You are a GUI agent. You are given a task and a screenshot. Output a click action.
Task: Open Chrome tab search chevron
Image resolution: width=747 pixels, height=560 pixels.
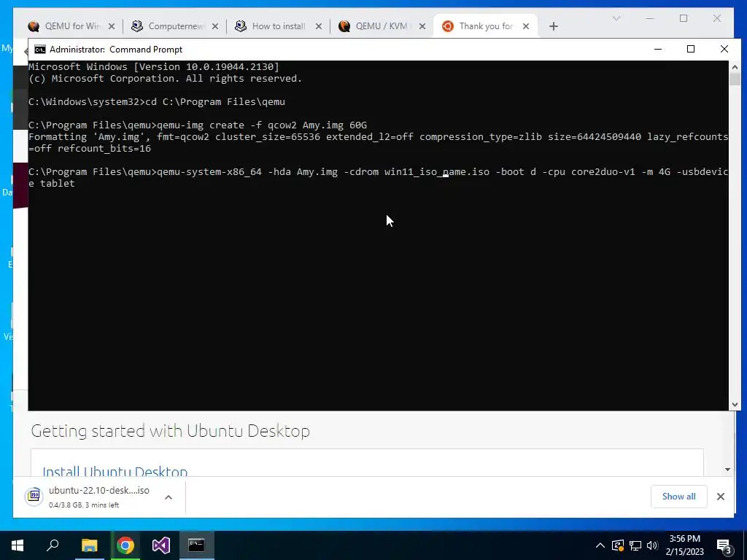tap(616, 18)
